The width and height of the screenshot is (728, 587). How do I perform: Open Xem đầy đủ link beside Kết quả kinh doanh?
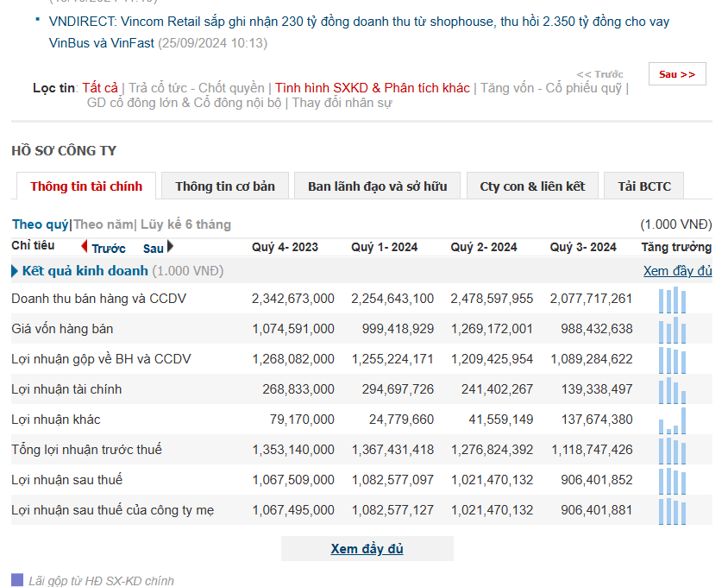click(x=677, y=271)
